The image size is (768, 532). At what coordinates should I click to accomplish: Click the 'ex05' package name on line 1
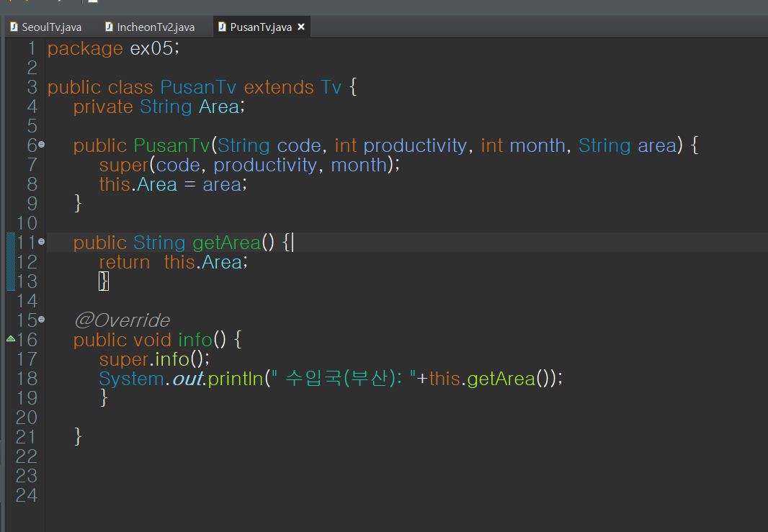(x=151, y=48)
